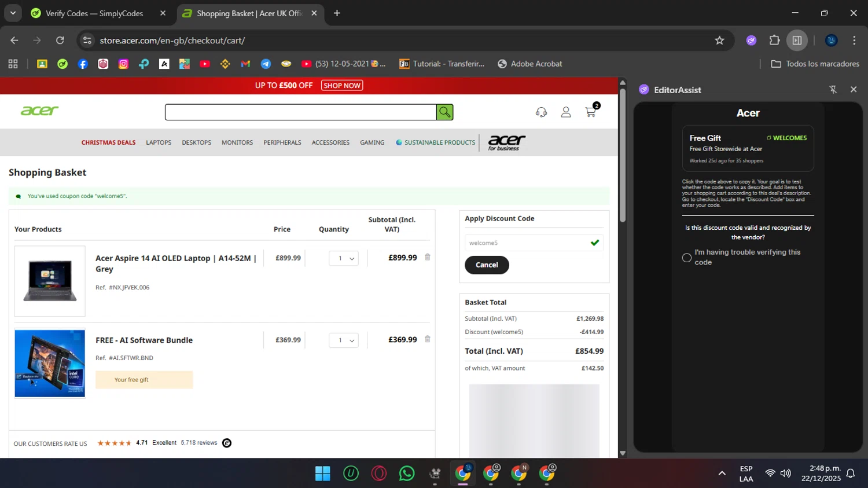The width and height of the screenshot is (868, 488).
Task: Pin the EditorAssist side panel
Action: click(833, 89)
